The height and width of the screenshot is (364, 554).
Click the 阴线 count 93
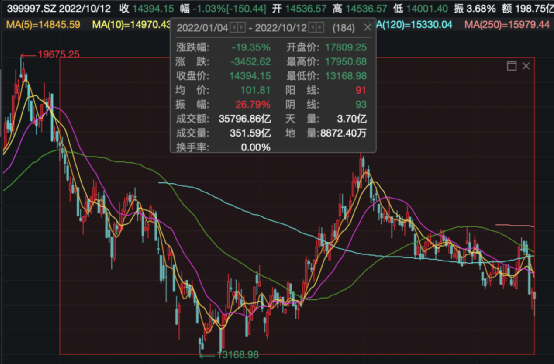(361, 105)
